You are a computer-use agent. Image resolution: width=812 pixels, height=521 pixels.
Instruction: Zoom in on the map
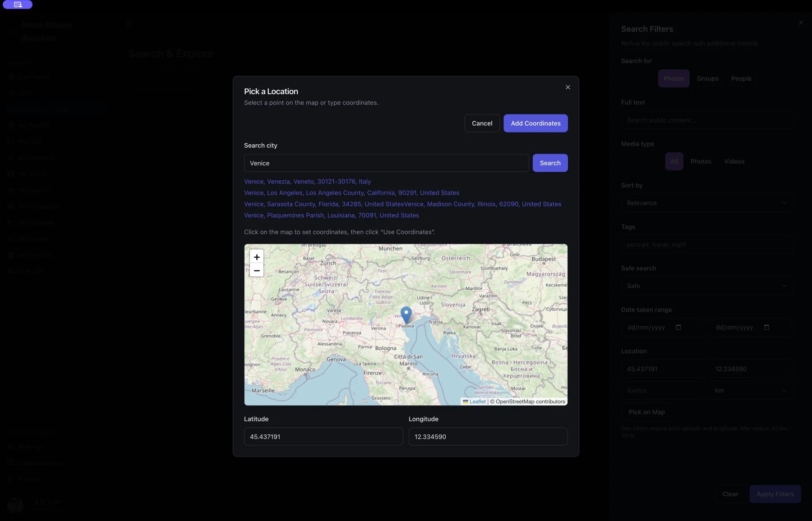[256, 257]
